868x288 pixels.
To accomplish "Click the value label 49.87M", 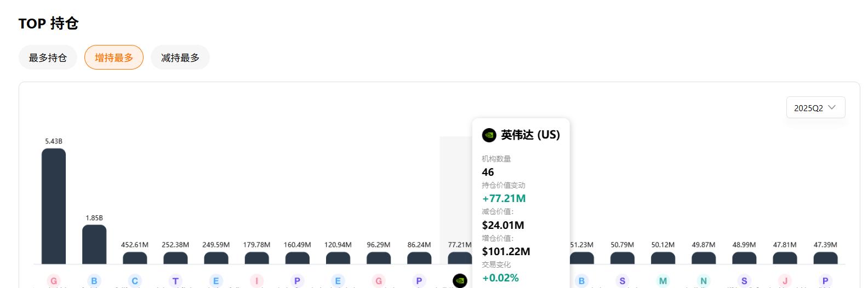I will [704, 245].
